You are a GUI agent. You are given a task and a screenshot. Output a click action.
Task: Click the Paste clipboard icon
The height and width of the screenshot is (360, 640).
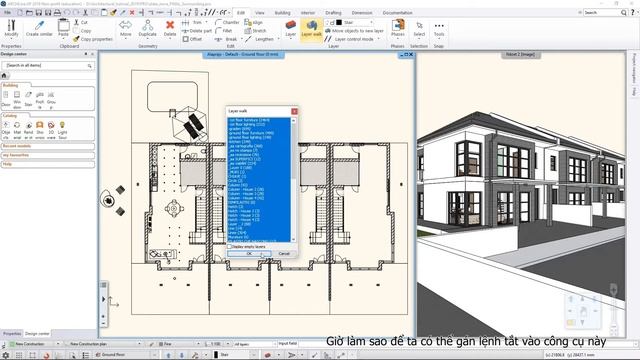point(63,28)
